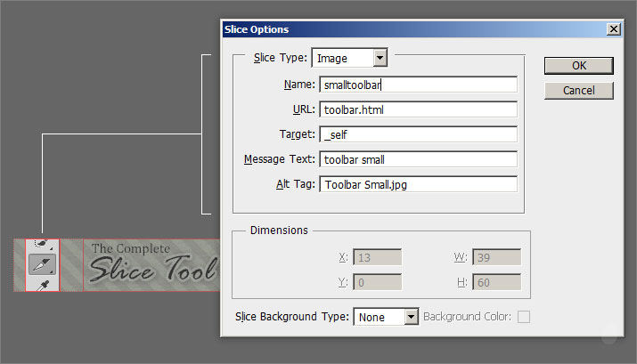Focus the URL field with toolbar.html
The width and height of the screenshot is (637, 364).
[418, 109]
